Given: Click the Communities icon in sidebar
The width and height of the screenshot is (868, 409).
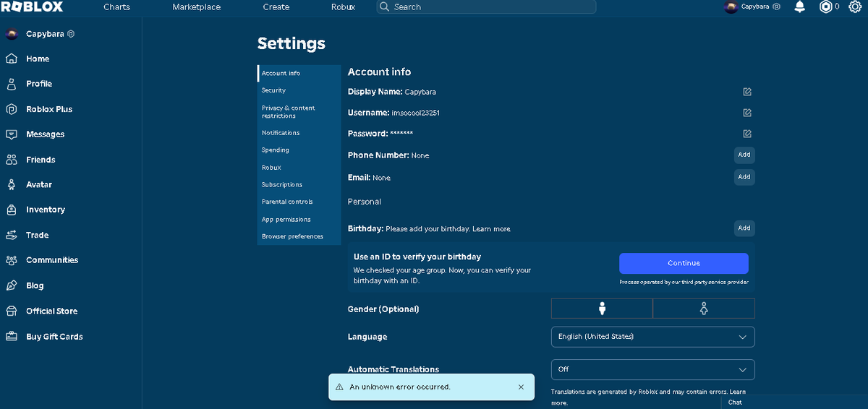Looking at the screenshot, I should pyautogui.click(x=12, y=260).
